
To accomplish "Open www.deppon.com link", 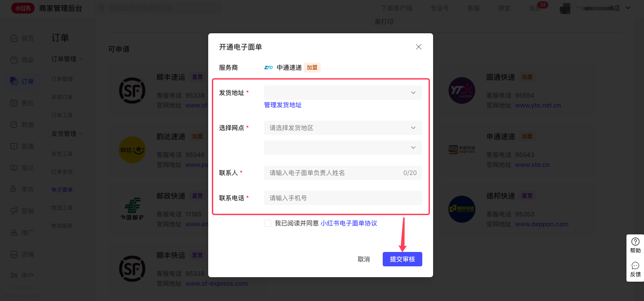I will click(x=541, y=224).
